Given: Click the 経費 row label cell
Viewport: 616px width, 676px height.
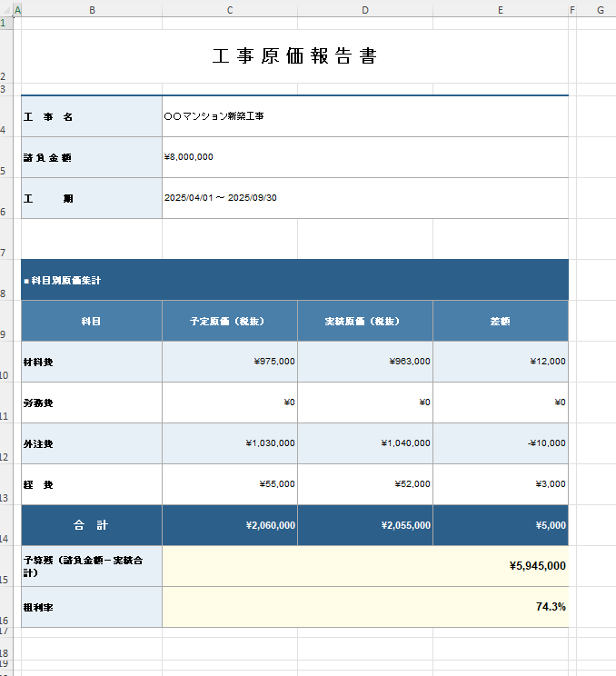Looking at the screenshot, I should pyautogui.click(x=91, y=484).
